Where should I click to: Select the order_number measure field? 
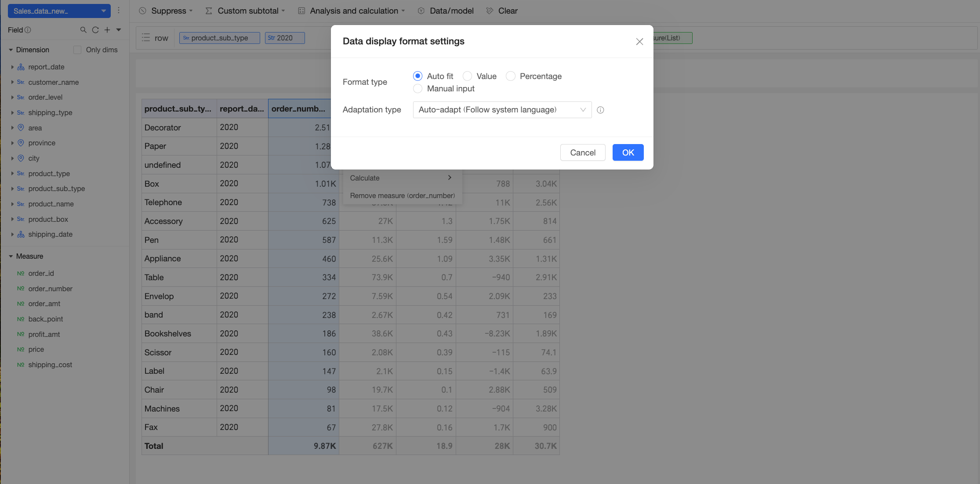point(50,289)
